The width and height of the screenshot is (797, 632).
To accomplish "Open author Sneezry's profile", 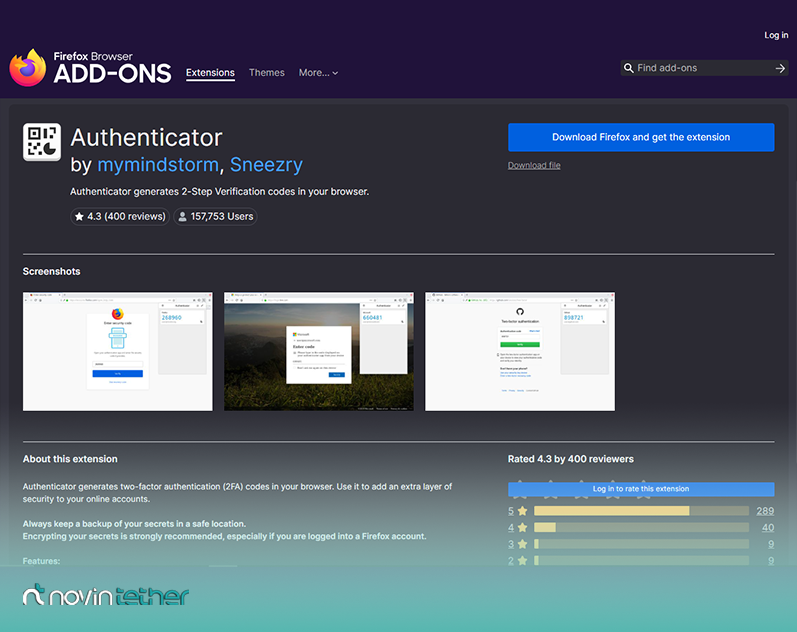I will (x=266, y=165).
